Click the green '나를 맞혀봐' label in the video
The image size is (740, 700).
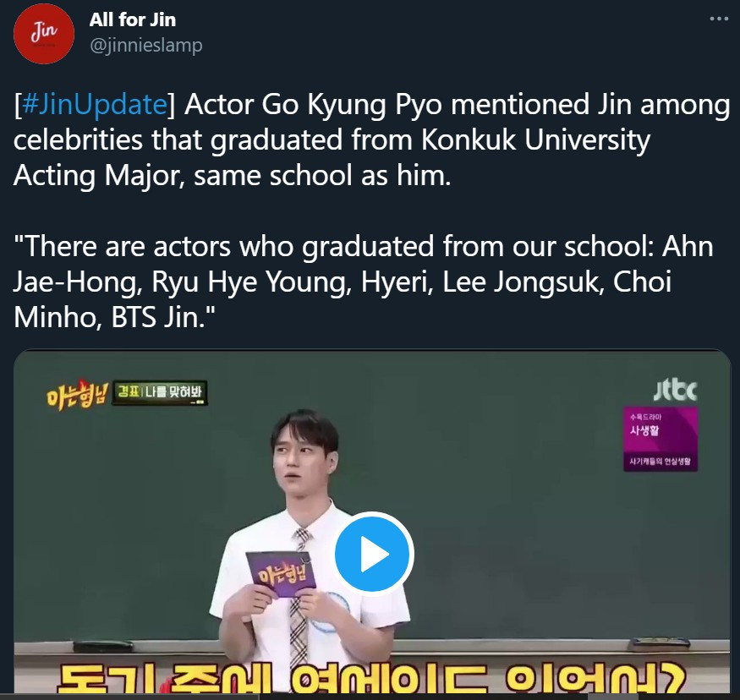(160, 392)
